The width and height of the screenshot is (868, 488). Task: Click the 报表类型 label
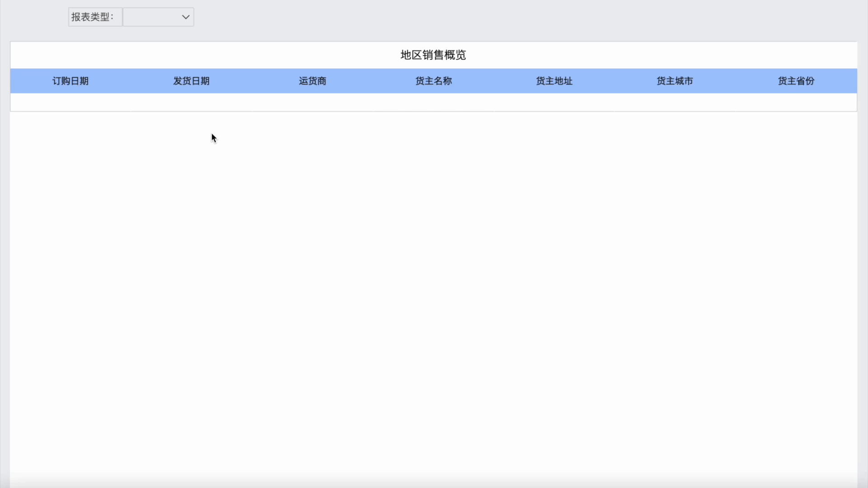[x=93, y=17]
